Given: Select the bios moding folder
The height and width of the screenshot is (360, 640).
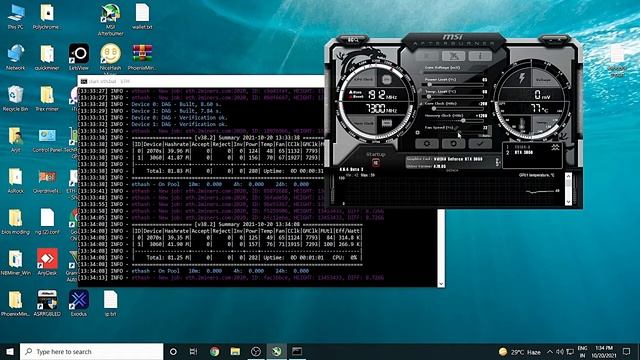Looking at the screenshot, I should (16, 222).
